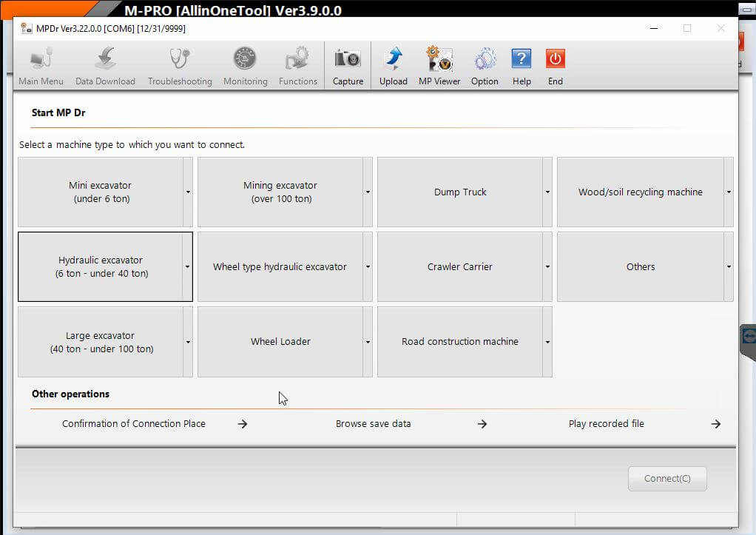This screenshot has width=756, height=535.
Task: Pick Wood/soil recycling machine type
Action: [640, 192]
